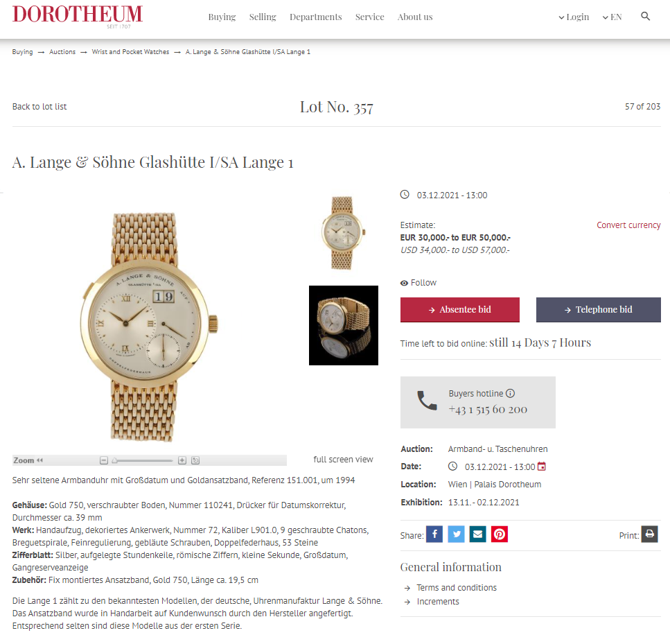Open the EN language dropdown

click(x=612, y=17)
